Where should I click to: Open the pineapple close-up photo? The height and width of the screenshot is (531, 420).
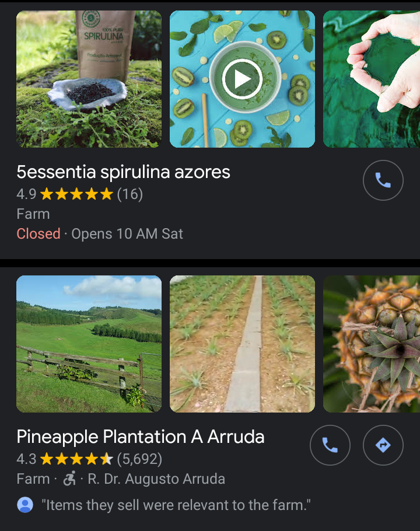coord(372,344)
